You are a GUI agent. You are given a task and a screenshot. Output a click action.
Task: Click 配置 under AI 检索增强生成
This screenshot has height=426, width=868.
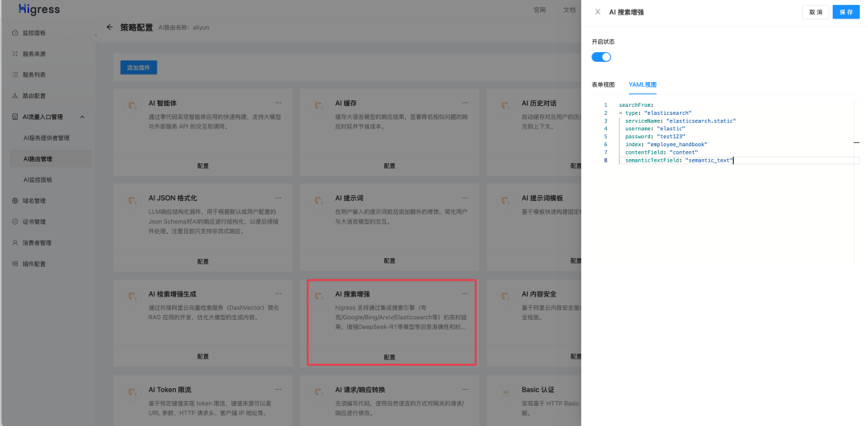point(203,356)
